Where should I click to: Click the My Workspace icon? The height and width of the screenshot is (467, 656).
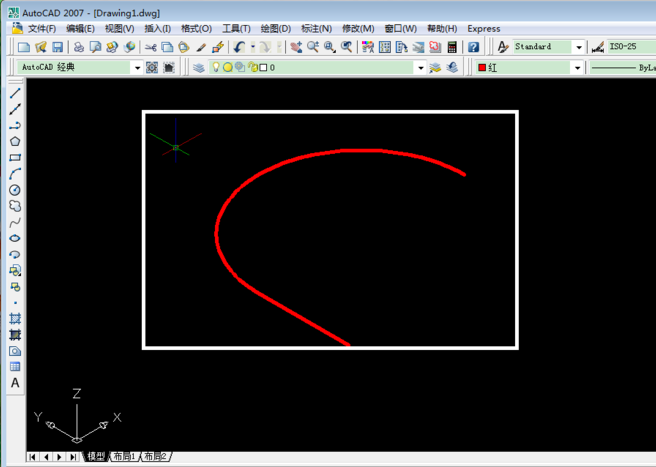pos(169,67)
